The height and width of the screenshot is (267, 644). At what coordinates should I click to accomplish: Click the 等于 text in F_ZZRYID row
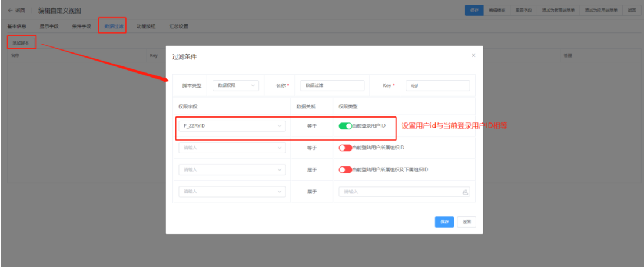pos(312,126)
